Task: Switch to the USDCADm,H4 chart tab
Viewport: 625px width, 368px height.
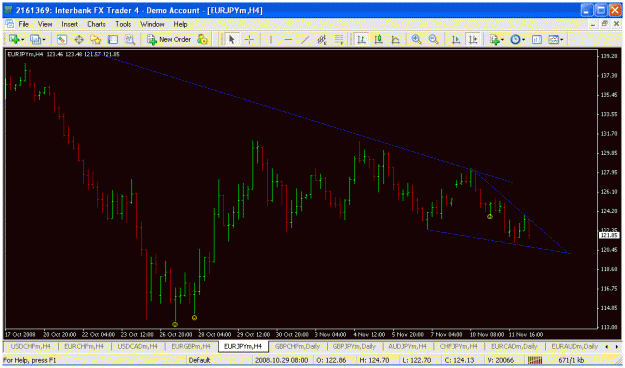Action: (x=138, y=346)
